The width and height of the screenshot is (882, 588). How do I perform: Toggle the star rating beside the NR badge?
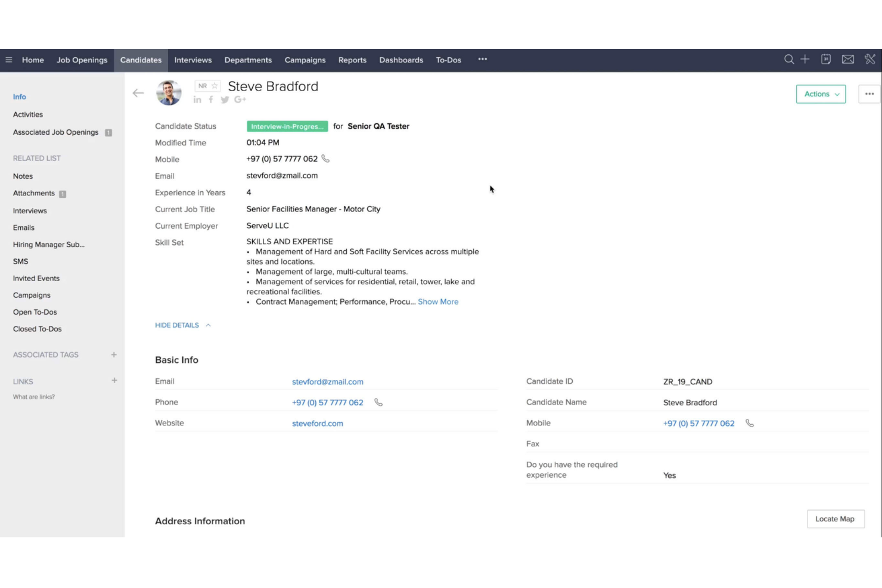[215, 85]
